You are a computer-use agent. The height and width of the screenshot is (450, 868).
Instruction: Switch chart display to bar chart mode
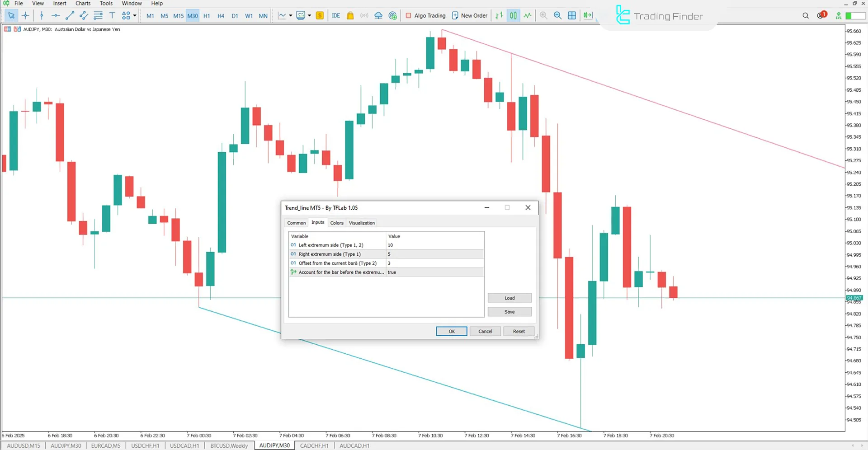(x=499, y=15)
